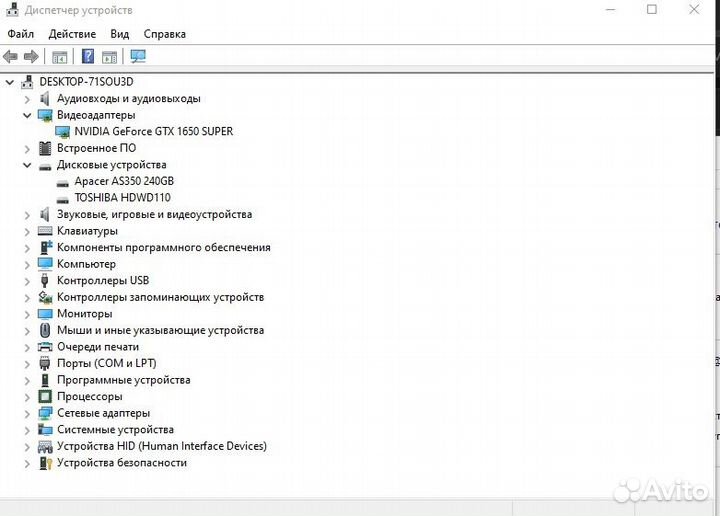The height and width of the screenshot is (516, 720).
Task: Click the mouse icon beside Мыши и иные указывающие устройства
Action: pos(45,330)
